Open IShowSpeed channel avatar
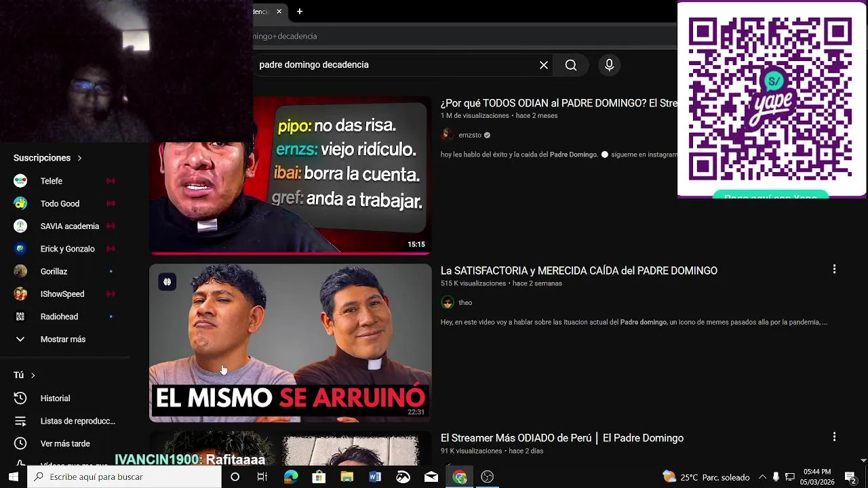This screenshot has width=868, height=488. coord(20,294)
